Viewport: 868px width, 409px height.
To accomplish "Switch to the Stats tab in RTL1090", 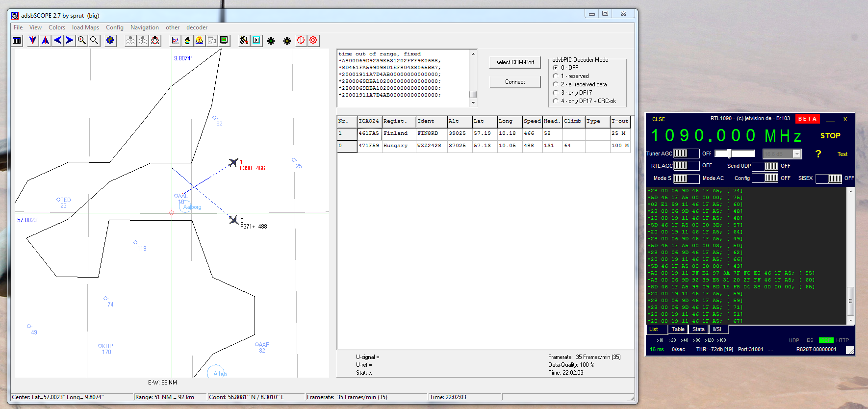I will (698, 329).
